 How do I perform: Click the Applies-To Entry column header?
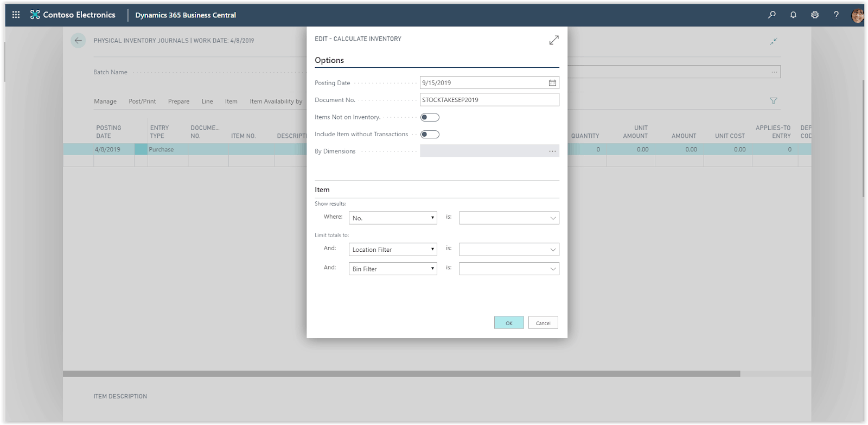(x=773, y=132)
